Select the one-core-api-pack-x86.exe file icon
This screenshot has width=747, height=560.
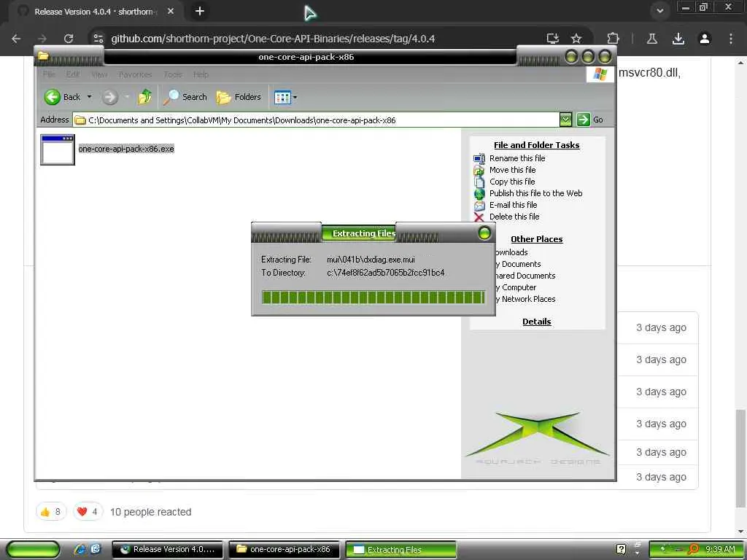click(58, 149)
